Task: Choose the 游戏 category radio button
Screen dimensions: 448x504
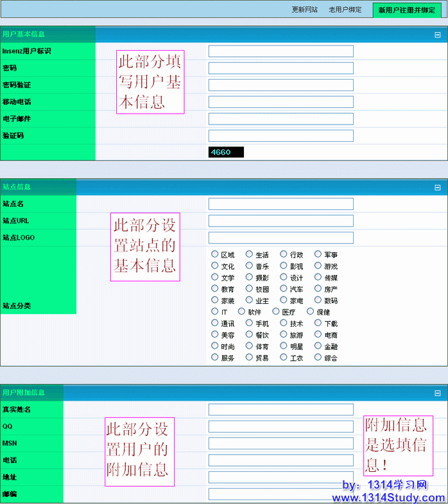Action: tap(318, 266)
